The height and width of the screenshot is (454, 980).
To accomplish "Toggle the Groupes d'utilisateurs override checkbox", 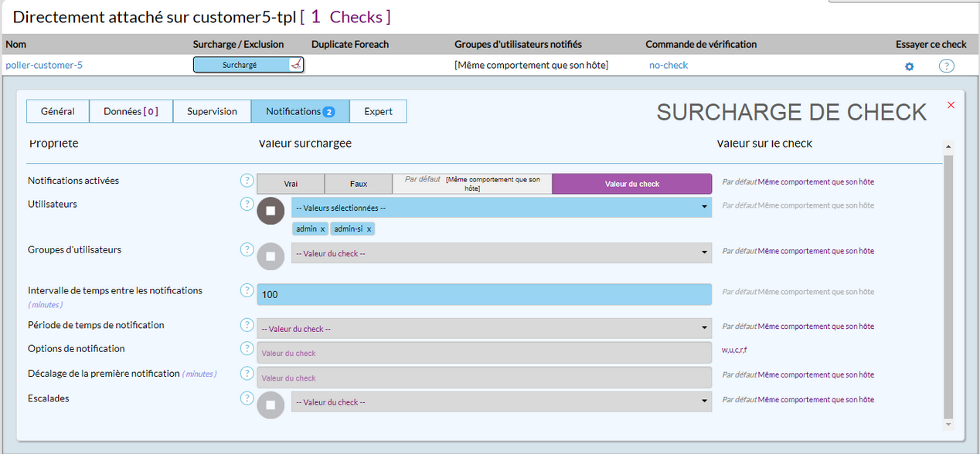I will [x=271, y=256].
